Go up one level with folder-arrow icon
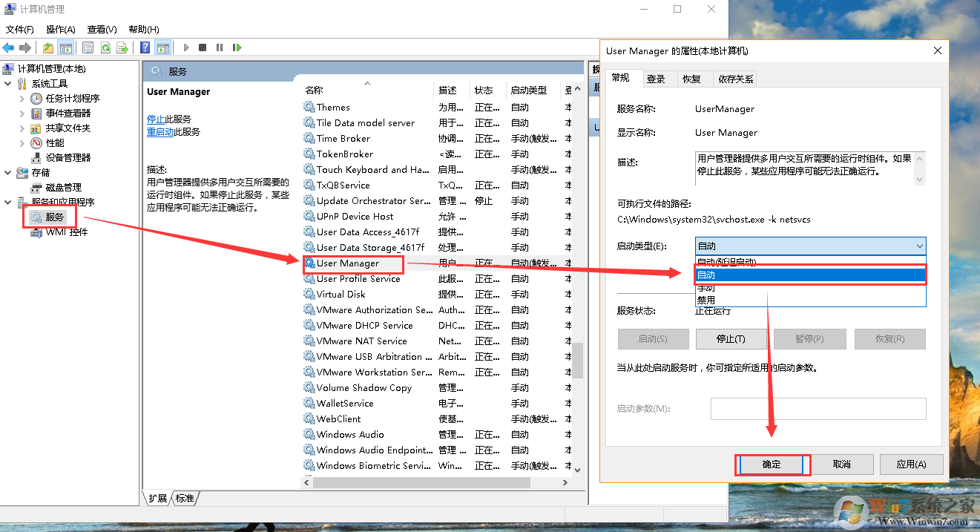This screenshot has width=980, height=532. click(x=48, y=47)
